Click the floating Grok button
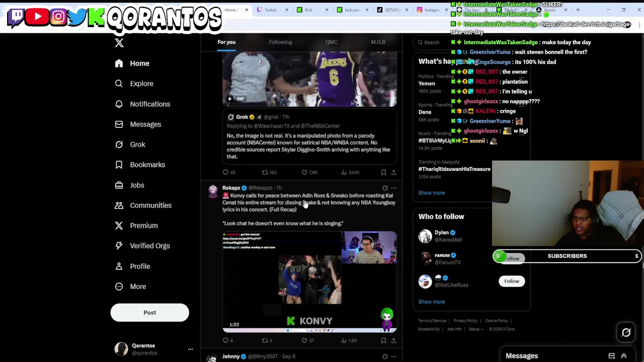This screenshot has height=362, width=644. coord(626,333)
